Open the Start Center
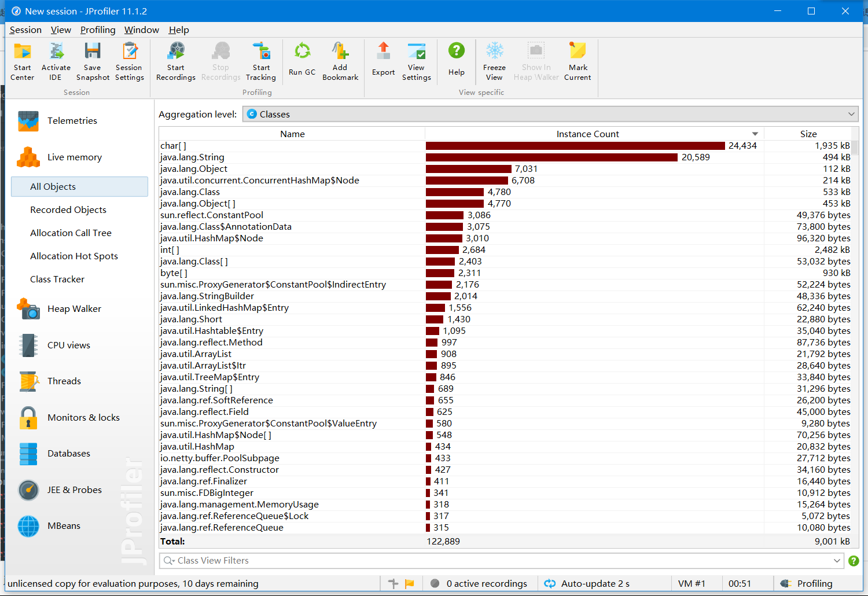 23,61
